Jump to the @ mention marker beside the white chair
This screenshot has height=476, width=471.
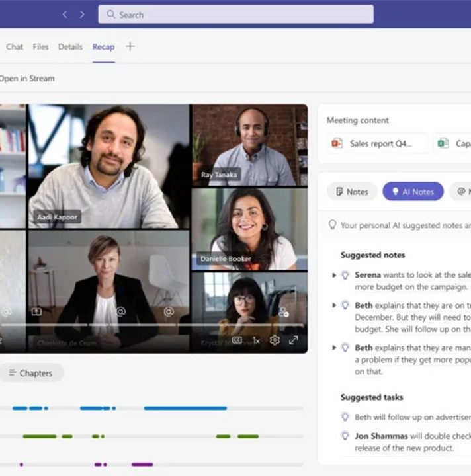coord(169,312)
